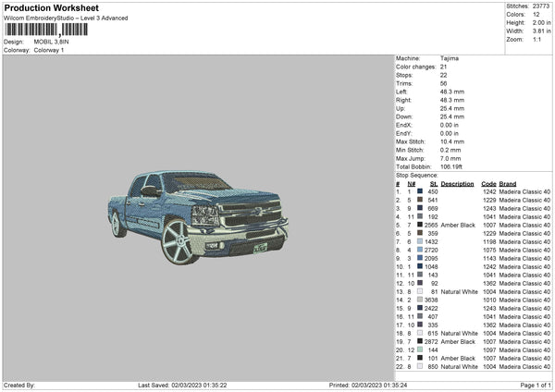Select the light blue swatch with 2720 stitches
The width and height of the screenshot is (555, 392).
(x=419, y=250)
